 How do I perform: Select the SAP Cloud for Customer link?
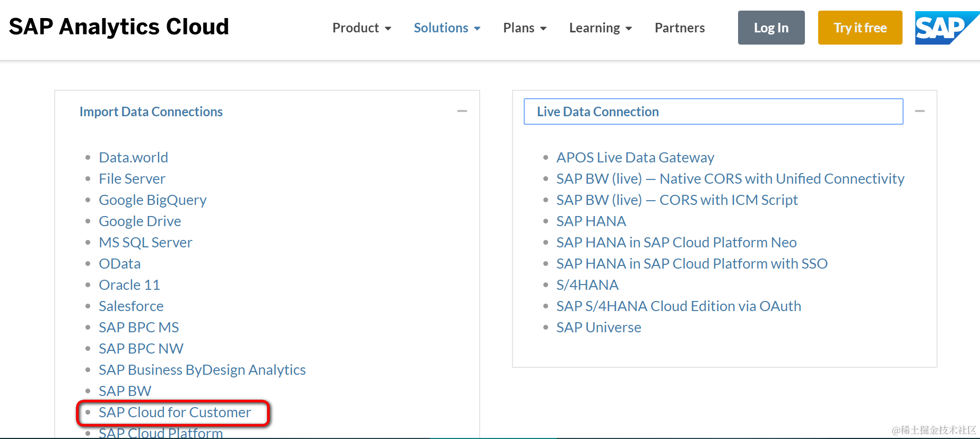(x=175, y=412)
